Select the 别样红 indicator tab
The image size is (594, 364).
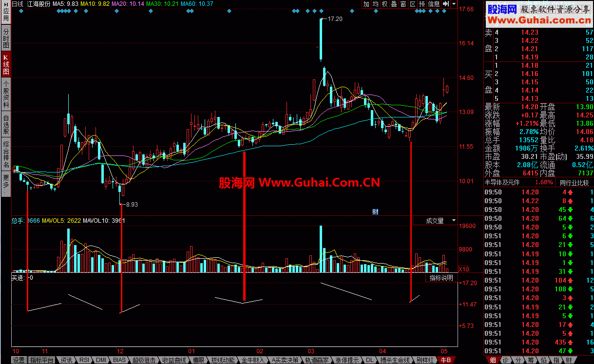coord(426,360)
